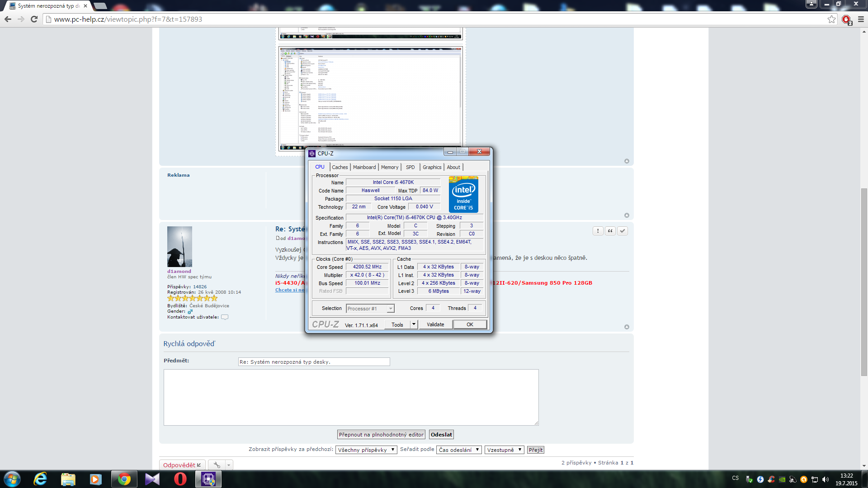Expand the Processor #1 selection dropdown

(x=391, y=309)
